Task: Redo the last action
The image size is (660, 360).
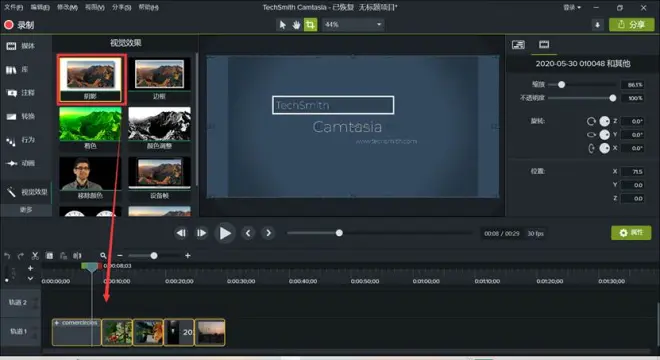Action: 21,256
